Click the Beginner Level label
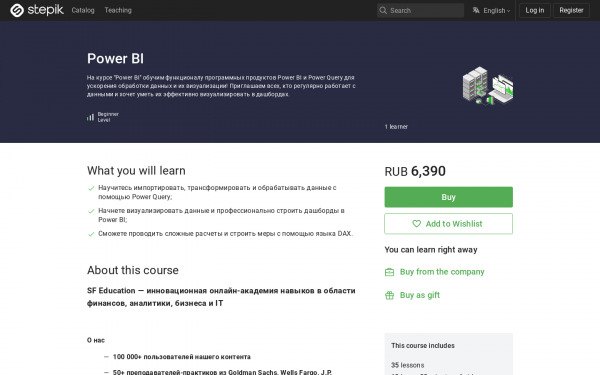The image size is (600, 375). point(108,117)
